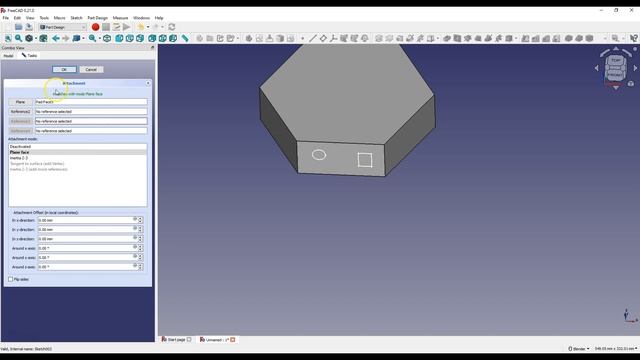Select Deactivated attachment mode
The width and height of the screenshot is (640, 360).
pyautogui.click(x=78, y=147)
